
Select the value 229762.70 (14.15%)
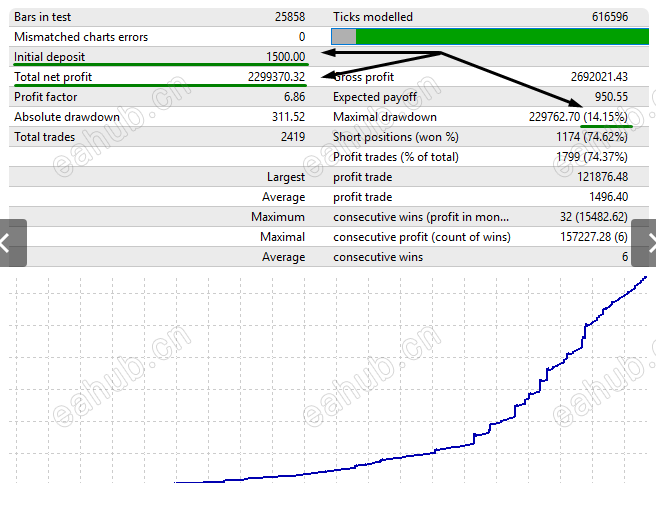[x=578, y=117]
